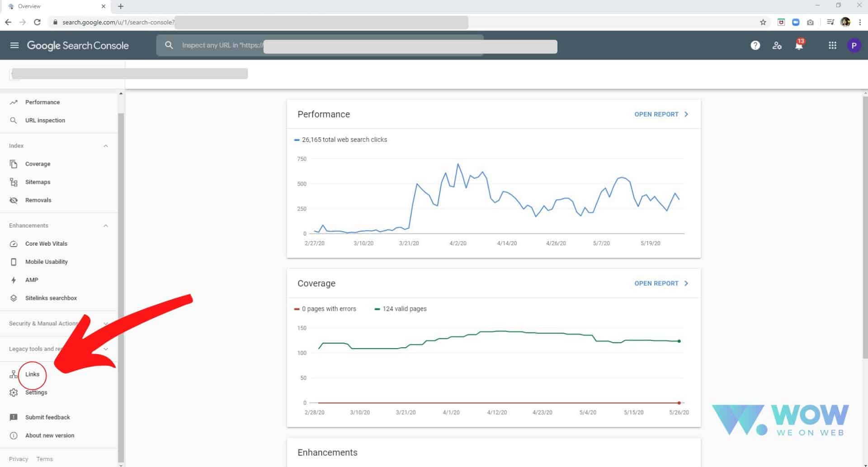Open the Performance report

click(661, 114)
